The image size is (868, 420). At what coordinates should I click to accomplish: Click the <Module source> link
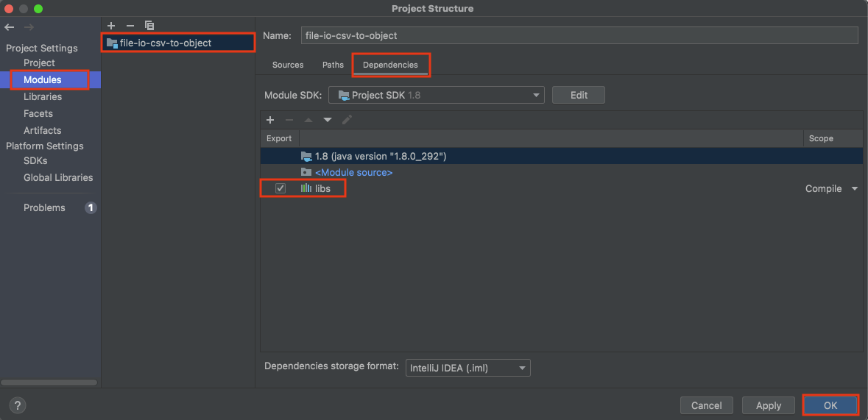click(353, 172)
